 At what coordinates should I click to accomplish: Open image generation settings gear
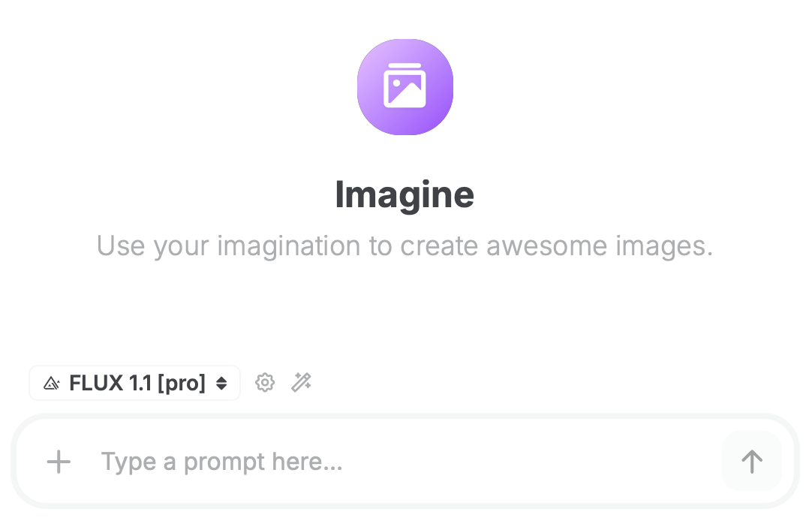click(x=265, y=383)
